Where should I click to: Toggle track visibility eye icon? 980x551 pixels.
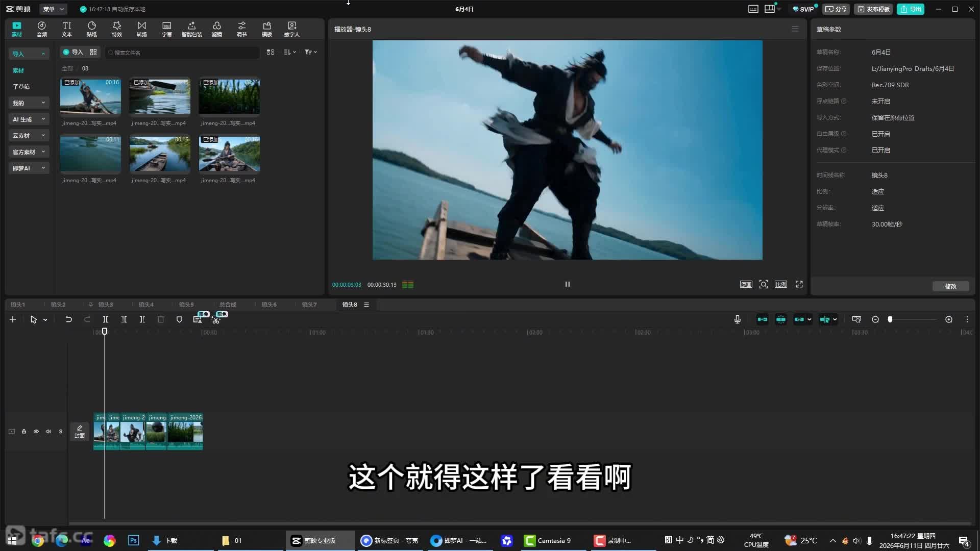36,432
